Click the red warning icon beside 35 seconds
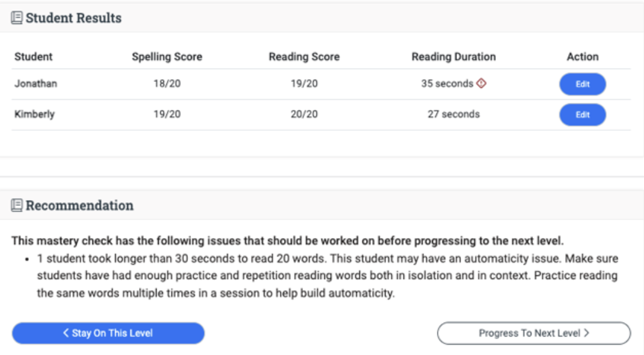 481,83
